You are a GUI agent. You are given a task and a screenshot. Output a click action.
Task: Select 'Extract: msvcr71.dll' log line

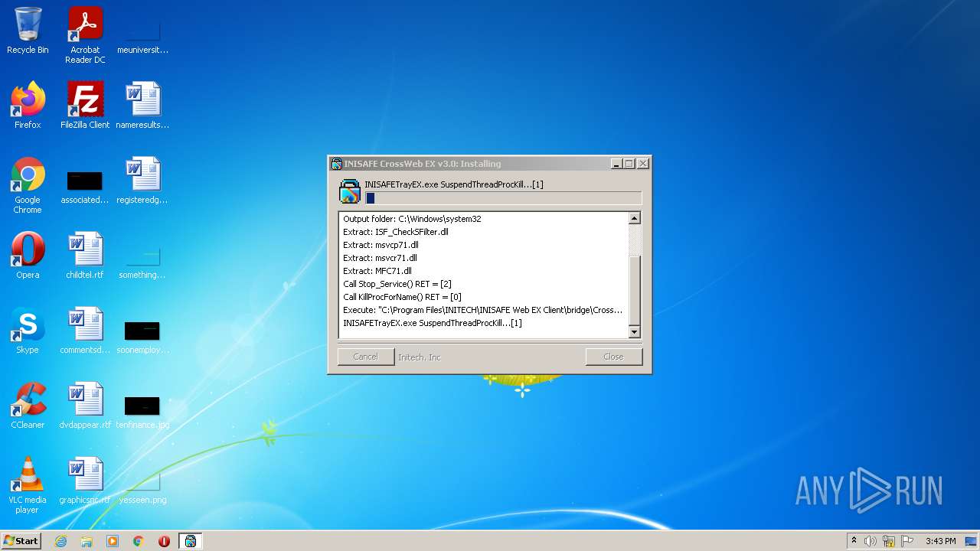[380, 258]
